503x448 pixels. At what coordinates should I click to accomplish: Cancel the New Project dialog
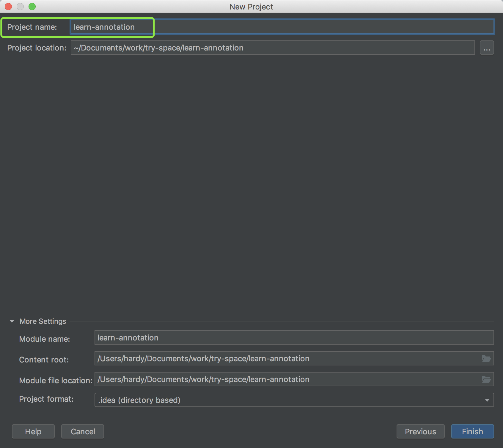[x=82, y=431]
